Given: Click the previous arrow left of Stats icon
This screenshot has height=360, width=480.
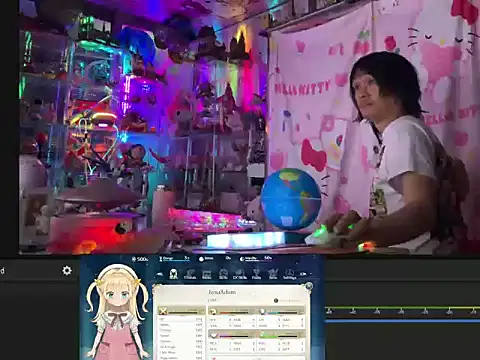Looking at the screenshot, I should [x=160, y=274].
